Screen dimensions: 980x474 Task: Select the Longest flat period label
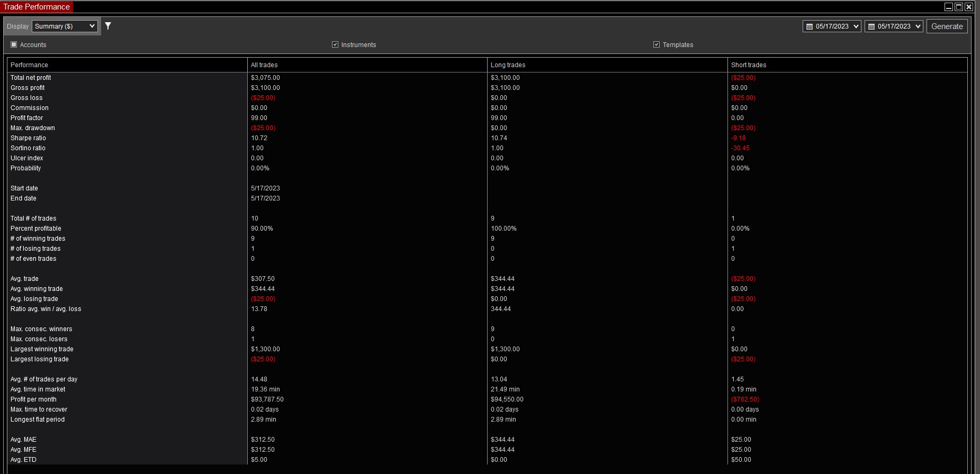38,420
